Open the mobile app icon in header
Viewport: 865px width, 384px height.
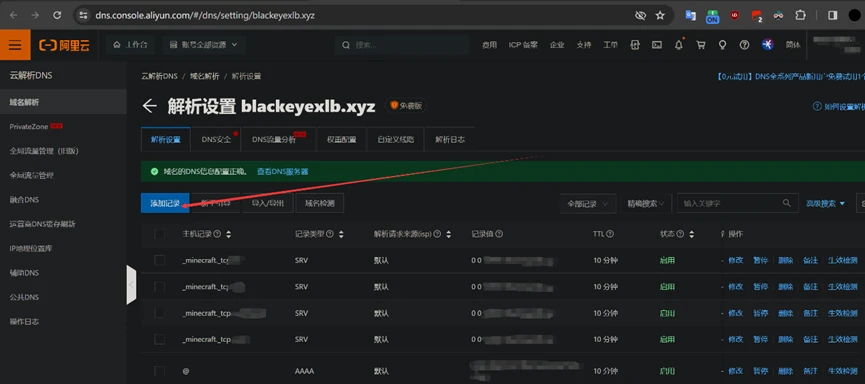(636, 45)
